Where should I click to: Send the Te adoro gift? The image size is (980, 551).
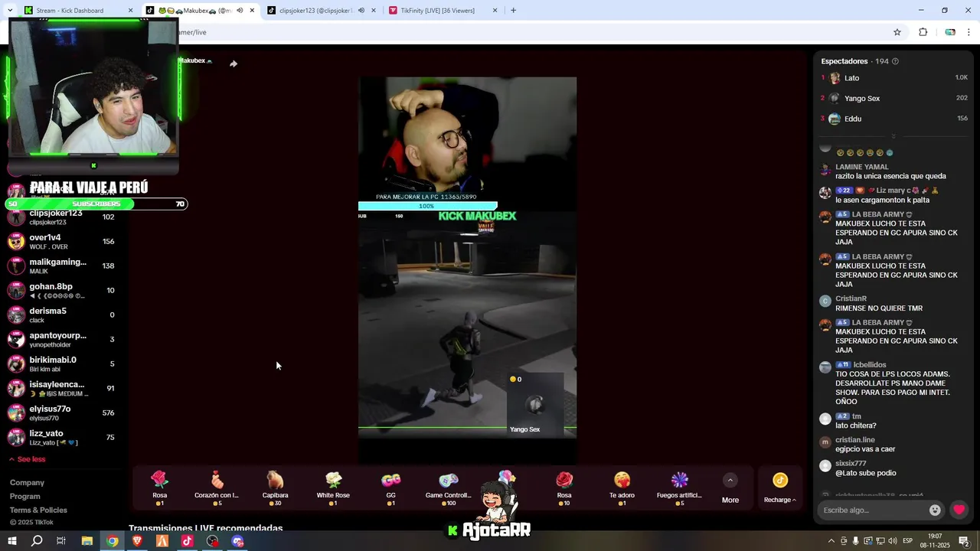pyautogui.click(x=622, y=487)
